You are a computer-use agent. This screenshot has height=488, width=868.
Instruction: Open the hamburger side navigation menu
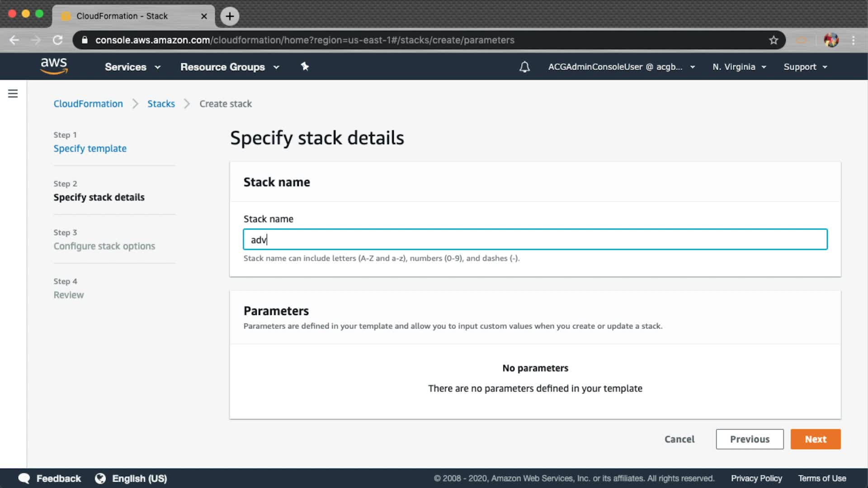coord(13,94)
